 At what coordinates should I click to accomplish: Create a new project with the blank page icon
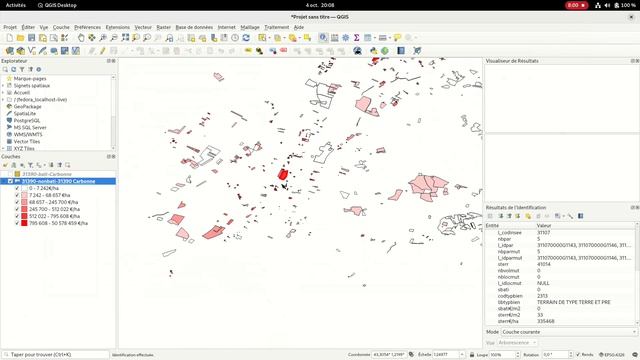9,38
